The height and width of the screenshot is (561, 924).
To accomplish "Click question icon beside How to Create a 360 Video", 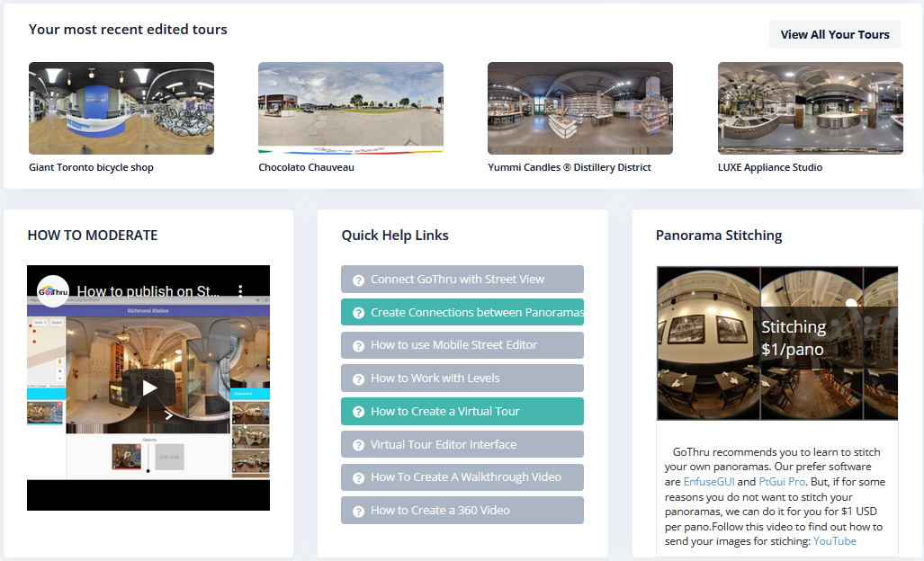I will pyautogui.click(x=358, y=512).
